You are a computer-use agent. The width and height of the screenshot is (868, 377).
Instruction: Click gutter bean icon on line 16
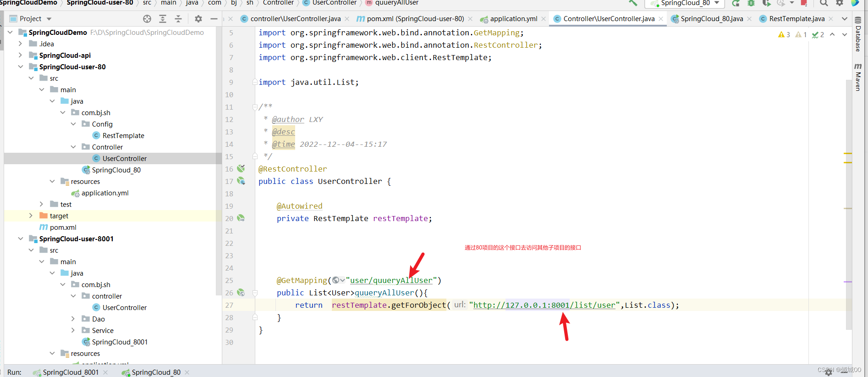(241, 168)
